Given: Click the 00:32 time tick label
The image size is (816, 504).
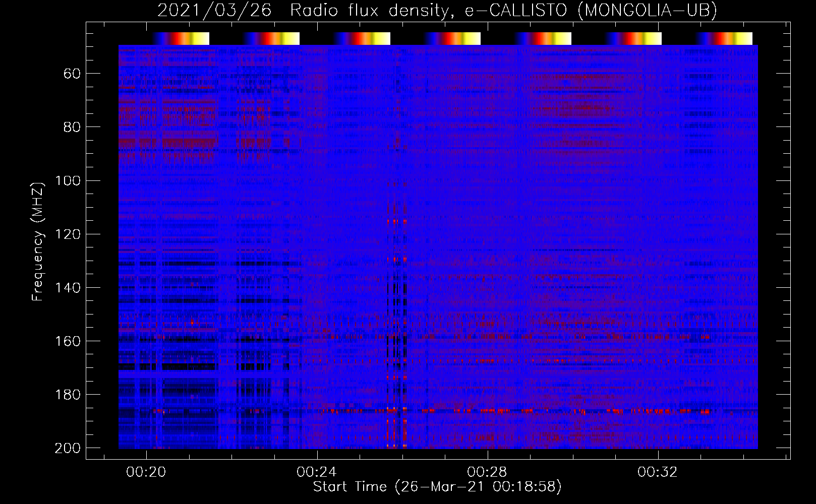Looking at the screenshot, I should 657,472.
